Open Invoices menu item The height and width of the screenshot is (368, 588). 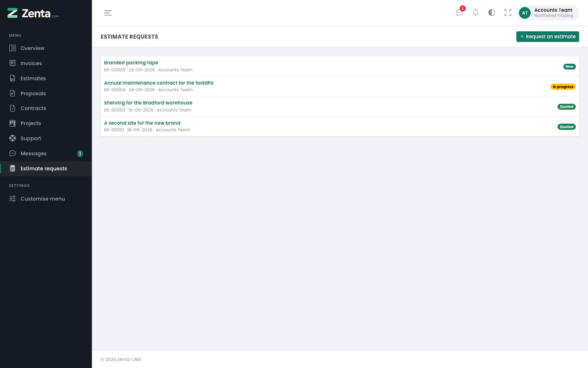(x=31, y=63)
